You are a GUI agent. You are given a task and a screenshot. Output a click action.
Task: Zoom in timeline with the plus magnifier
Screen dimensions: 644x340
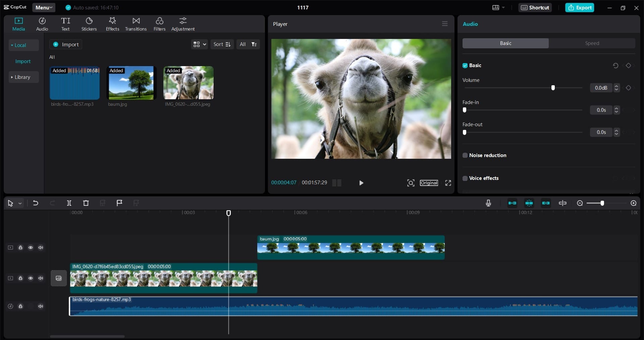[x=633, y=203]
